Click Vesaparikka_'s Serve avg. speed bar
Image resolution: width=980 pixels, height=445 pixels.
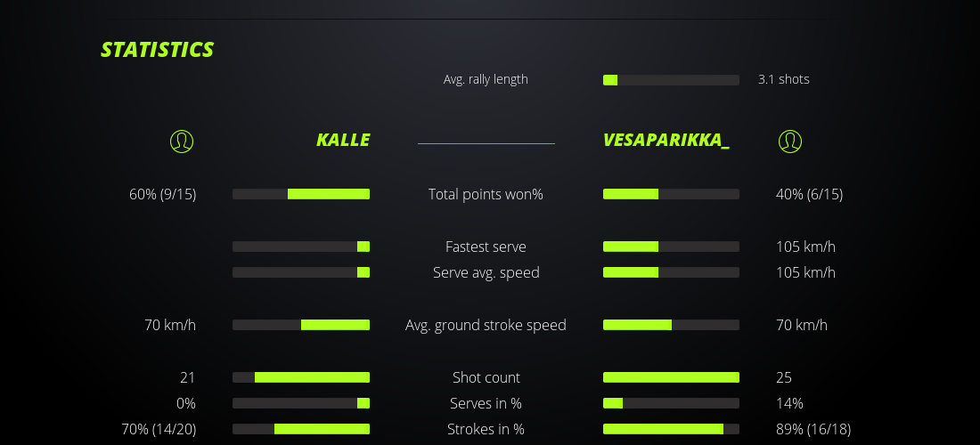click(x=671, y=272)
